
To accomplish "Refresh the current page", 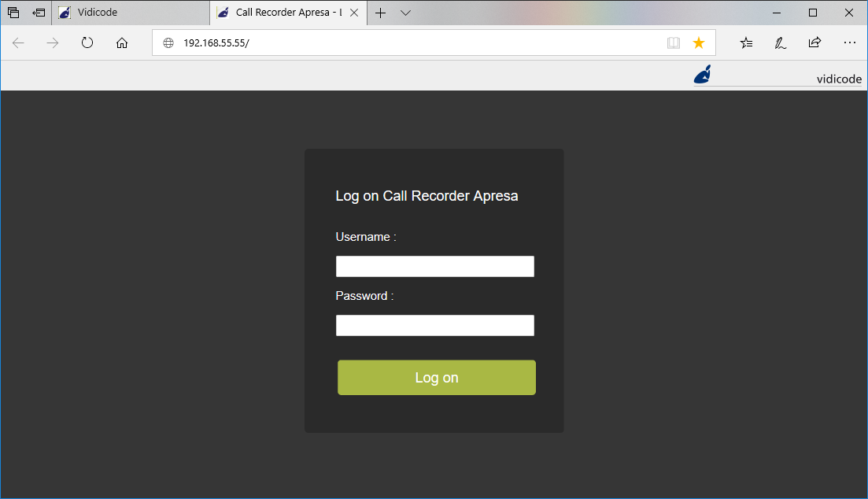I will tap(87, 43).
